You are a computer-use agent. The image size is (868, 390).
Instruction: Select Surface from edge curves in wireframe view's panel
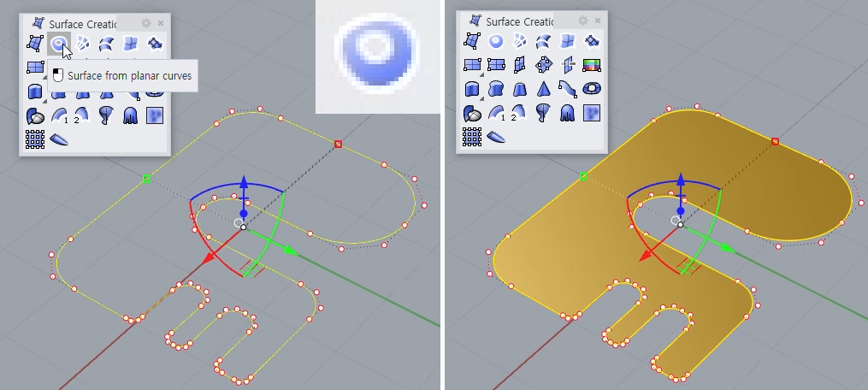131,43
